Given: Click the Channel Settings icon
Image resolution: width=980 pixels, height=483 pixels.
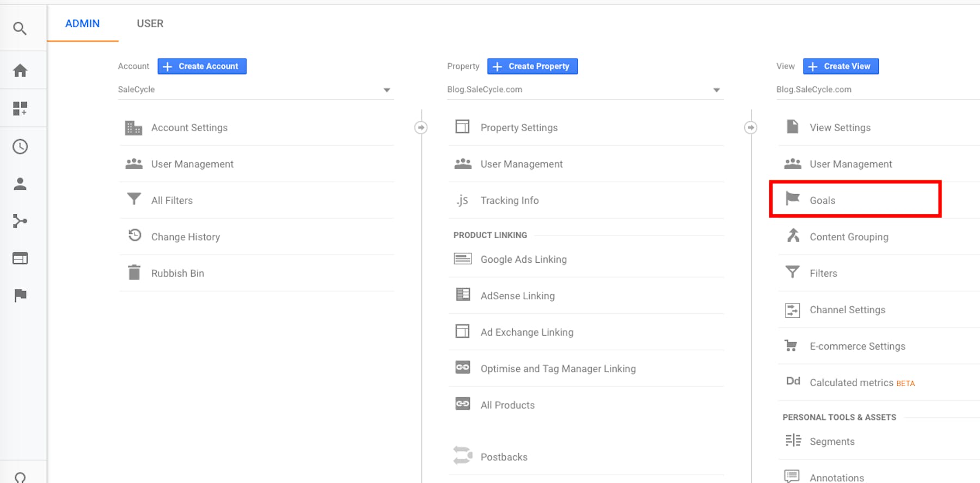Looking at the screenshot, I should pyautogui.click(x=793, y=310).
